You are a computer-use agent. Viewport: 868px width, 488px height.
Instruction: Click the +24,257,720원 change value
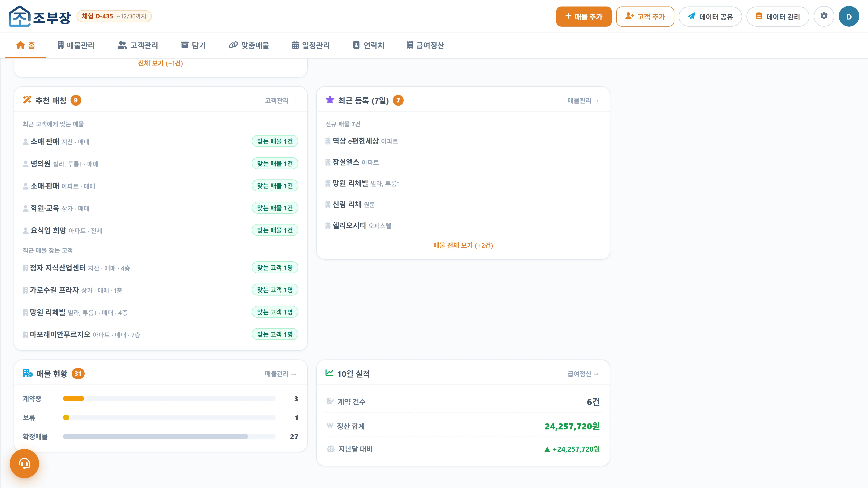[572, 449]
